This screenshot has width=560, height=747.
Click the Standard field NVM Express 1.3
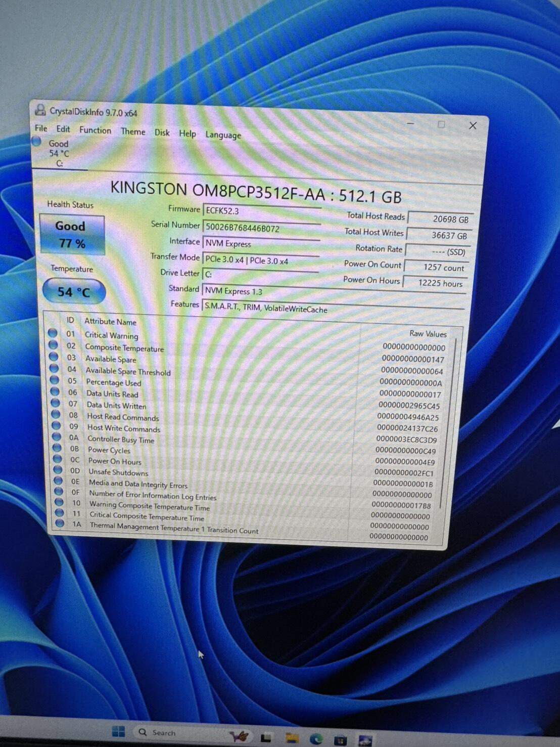click(x=334, y=293)
